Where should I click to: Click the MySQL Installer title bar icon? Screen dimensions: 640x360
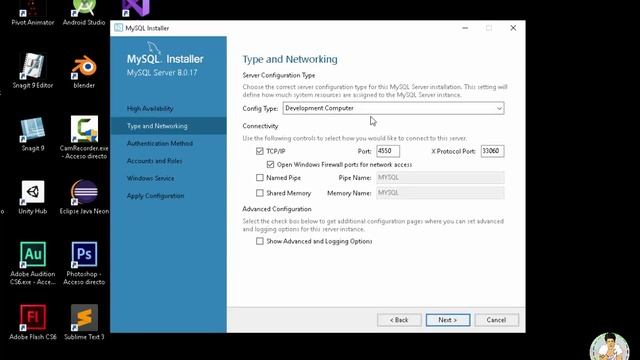pyautogui.click(x=118, y=28)
